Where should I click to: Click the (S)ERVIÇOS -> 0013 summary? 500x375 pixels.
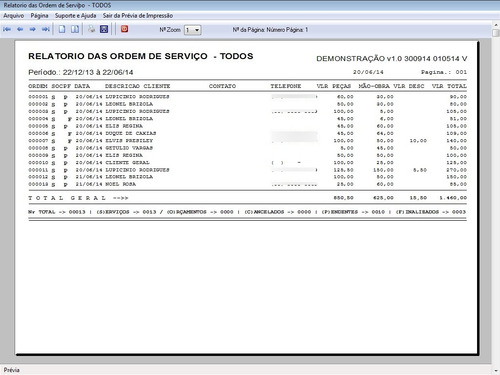pos(126,212)
